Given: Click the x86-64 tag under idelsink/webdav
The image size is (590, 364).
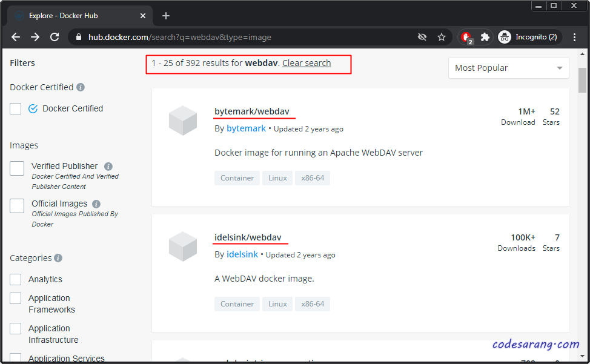Looking at the screenshot, I should pos(313,304).
